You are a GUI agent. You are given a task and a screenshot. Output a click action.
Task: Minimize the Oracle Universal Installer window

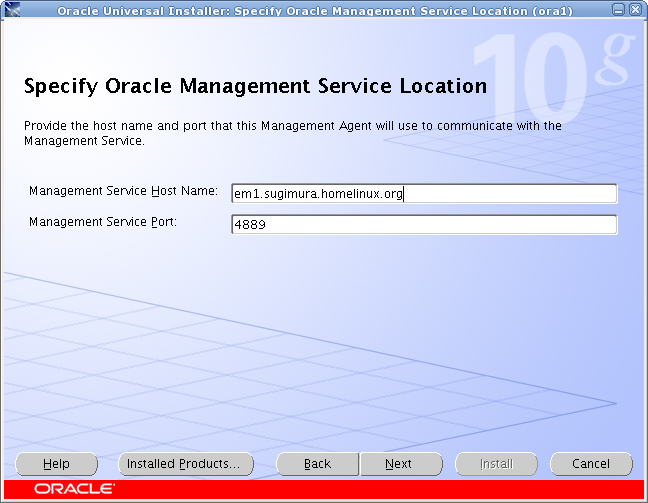[618, 10]
